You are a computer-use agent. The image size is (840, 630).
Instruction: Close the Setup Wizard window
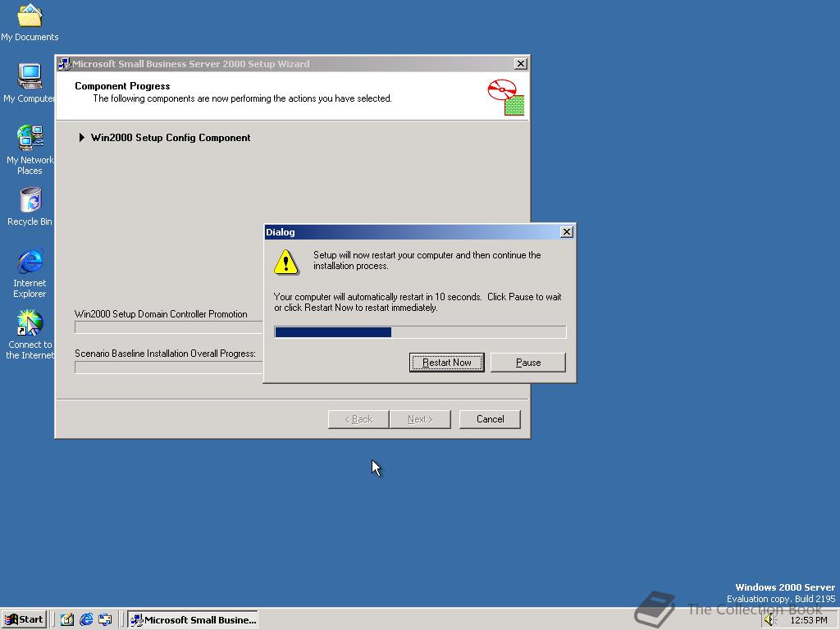521,64
